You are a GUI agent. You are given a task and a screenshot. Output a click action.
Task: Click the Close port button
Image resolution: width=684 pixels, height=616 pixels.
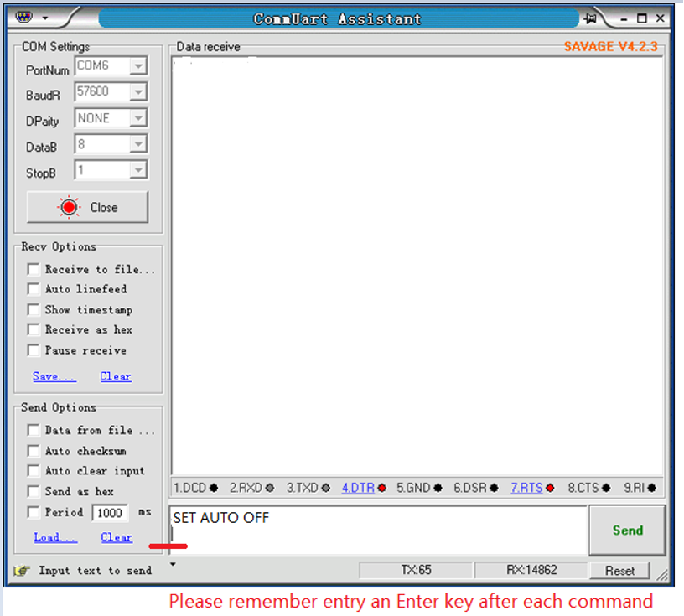pyautogui.click(x=88, y=207)
